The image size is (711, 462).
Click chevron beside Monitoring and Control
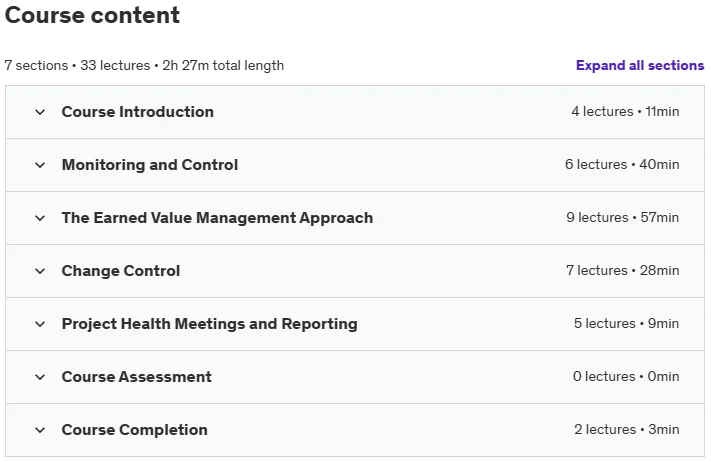[x=40, y=165]
